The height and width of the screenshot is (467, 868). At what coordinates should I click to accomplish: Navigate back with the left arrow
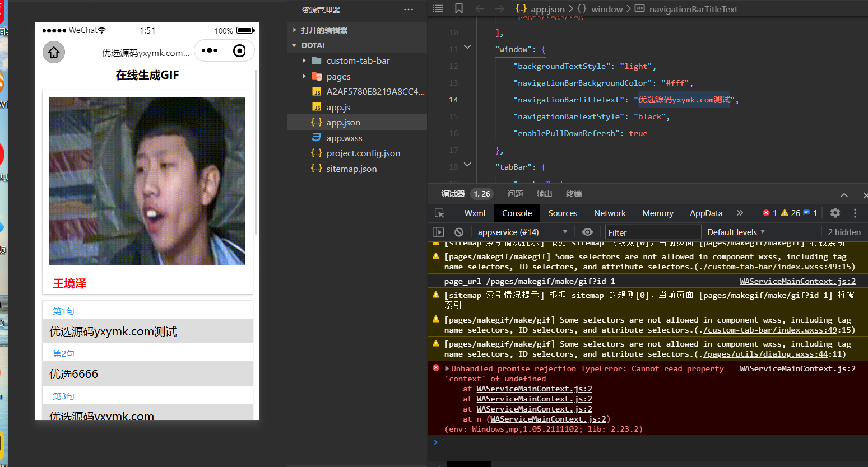480,8
